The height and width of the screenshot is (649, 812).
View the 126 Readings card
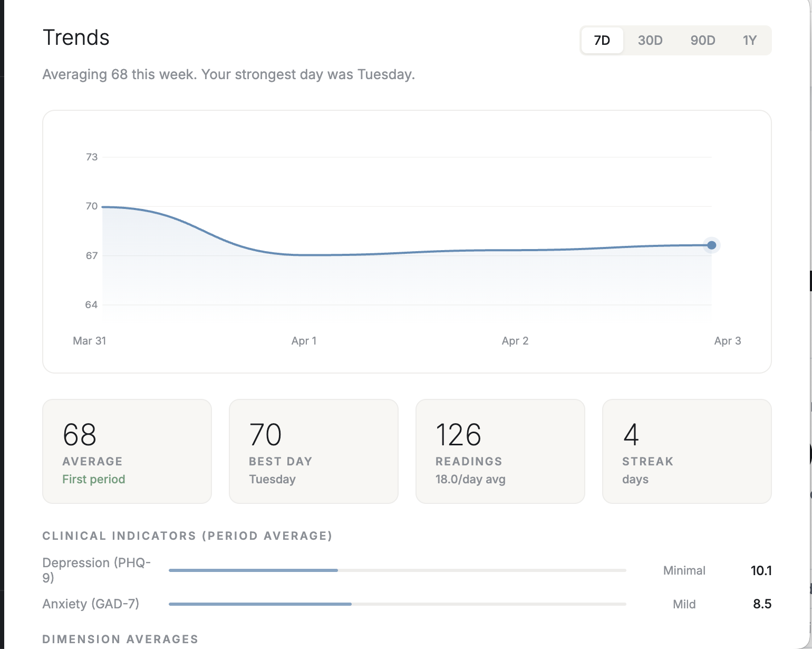coord(500,451)
